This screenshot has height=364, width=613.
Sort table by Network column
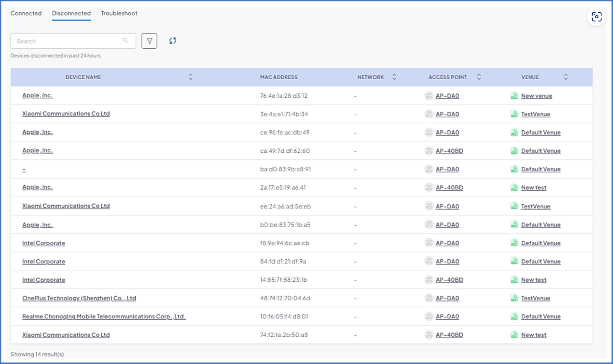click(394, 77)
